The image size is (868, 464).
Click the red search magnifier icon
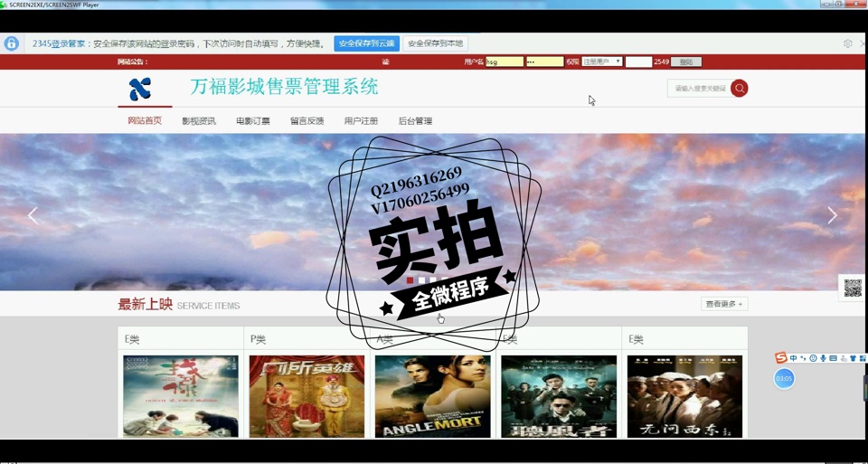point(739,88)
